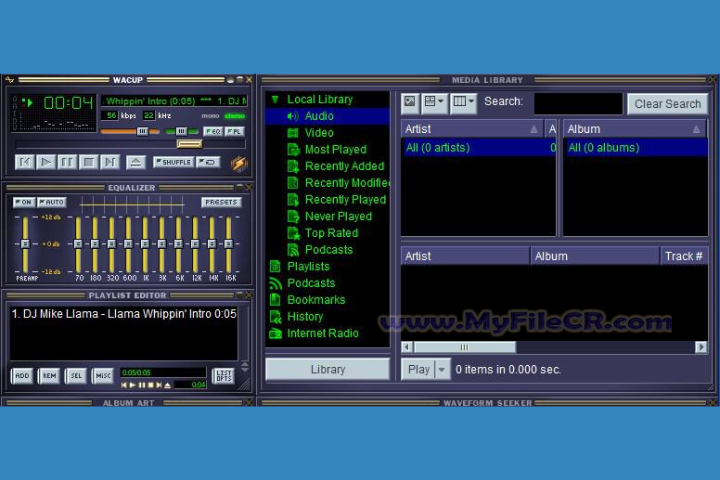Click mini Play button in Playlist Editor
The image size is (720, 480).
[132, 385]
